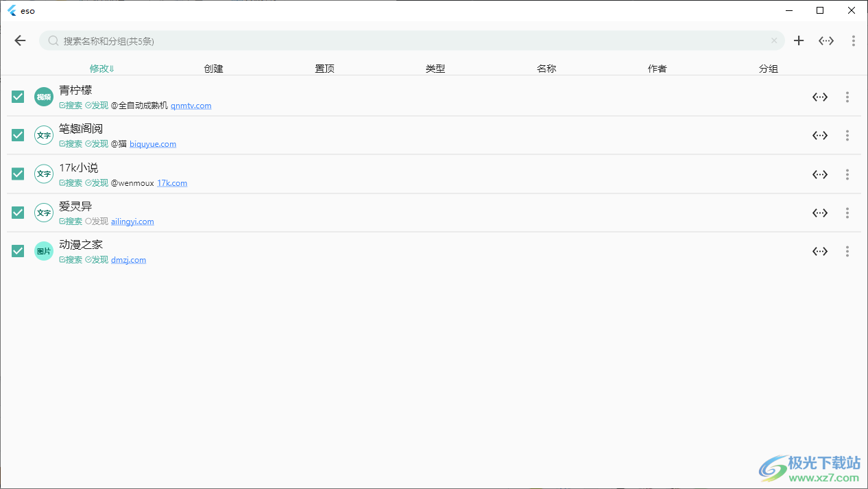
Task: Focus the 搜索名称和分组 search field
Action: pyautogui.click(x=411, y=40)
